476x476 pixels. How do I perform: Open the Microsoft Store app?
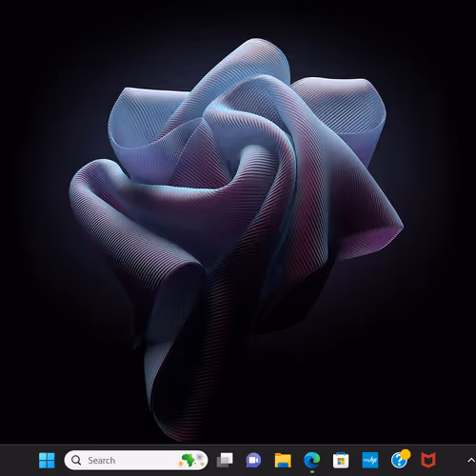tap(341, 461)
